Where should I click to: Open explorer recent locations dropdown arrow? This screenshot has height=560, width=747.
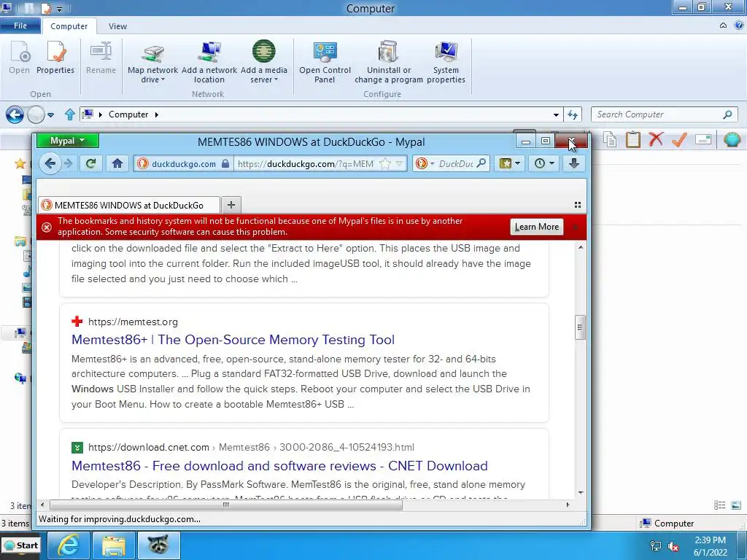50,114
